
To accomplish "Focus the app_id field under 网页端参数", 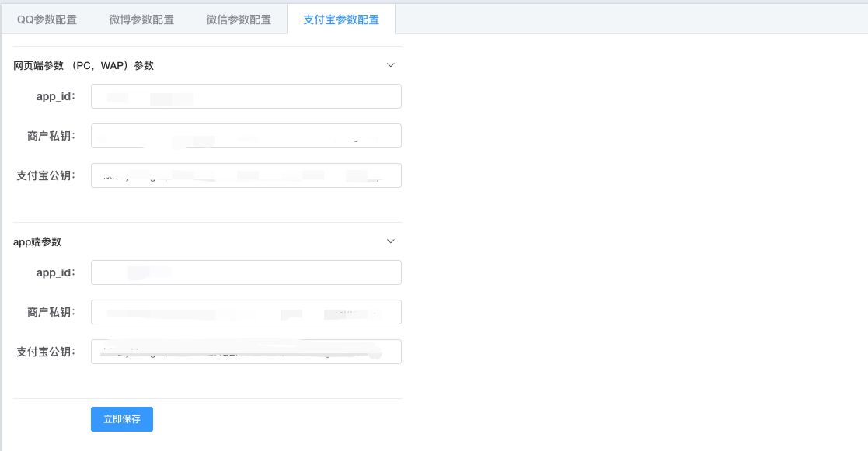I will pyautogui.click(x=246, y=96).
